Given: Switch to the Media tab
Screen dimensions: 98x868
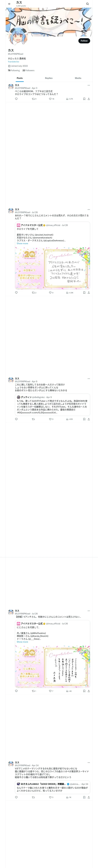Looking at the screenshot, I should (78, 78).
